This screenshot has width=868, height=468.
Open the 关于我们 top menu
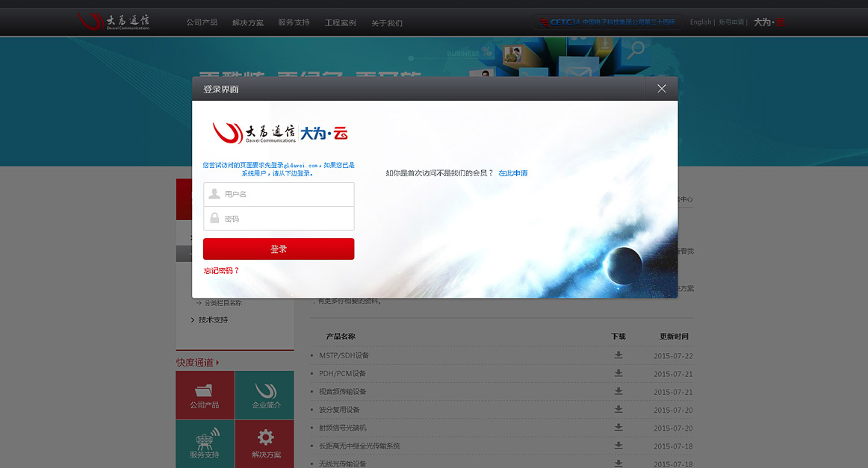coord(386,22)
